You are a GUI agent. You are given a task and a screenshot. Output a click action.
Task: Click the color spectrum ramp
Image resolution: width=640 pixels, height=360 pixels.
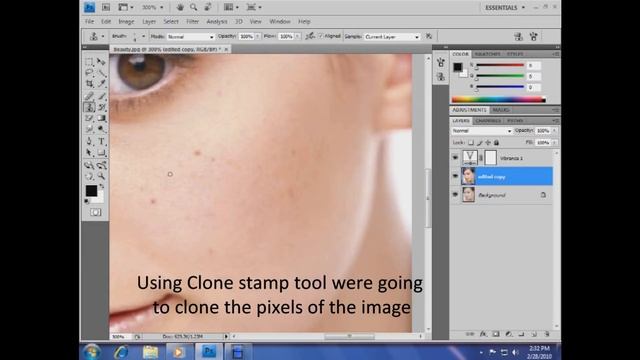[x=498, y=100]
